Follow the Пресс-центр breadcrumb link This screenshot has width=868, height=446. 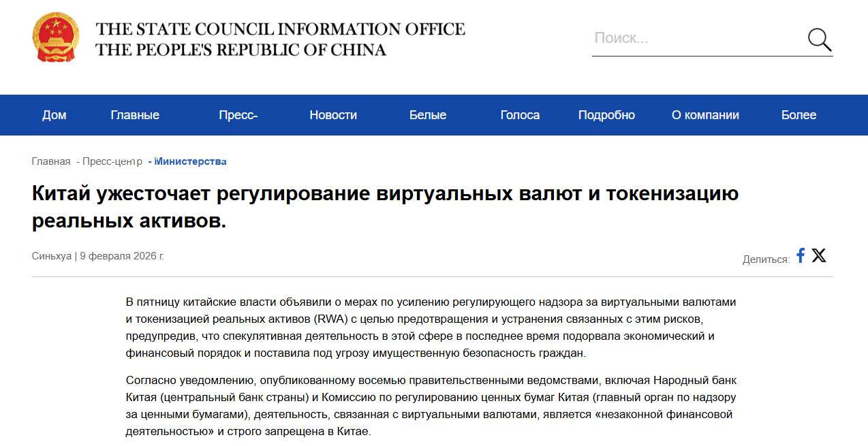click(112, 161)
